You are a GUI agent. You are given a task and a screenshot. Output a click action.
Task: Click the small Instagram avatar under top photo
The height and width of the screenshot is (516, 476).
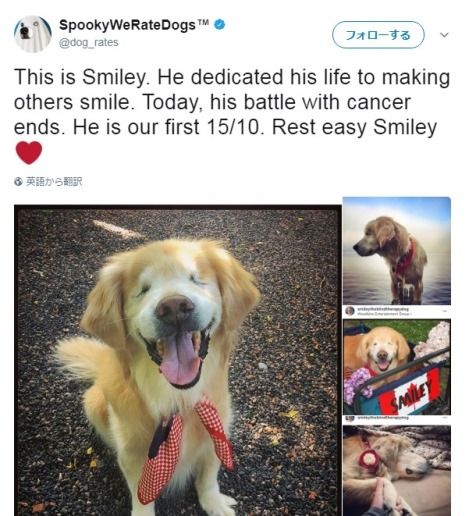[x=350, y=311]
